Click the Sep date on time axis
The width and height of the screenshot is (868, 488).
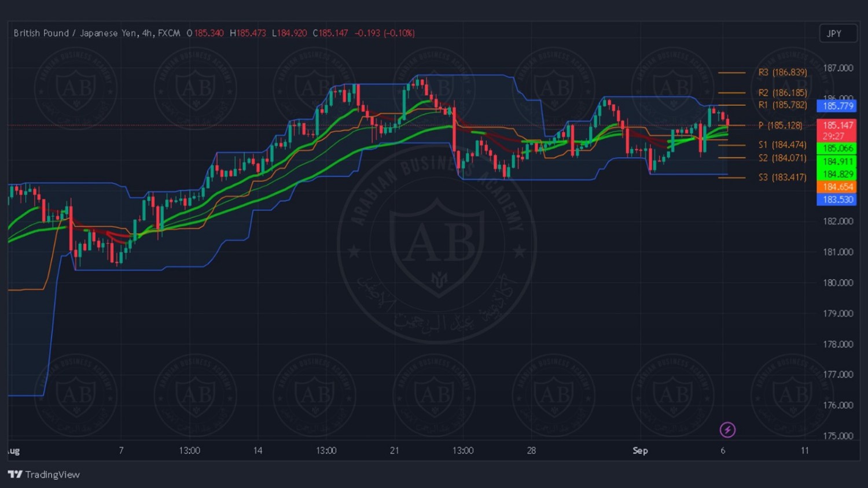pos(640,450)
